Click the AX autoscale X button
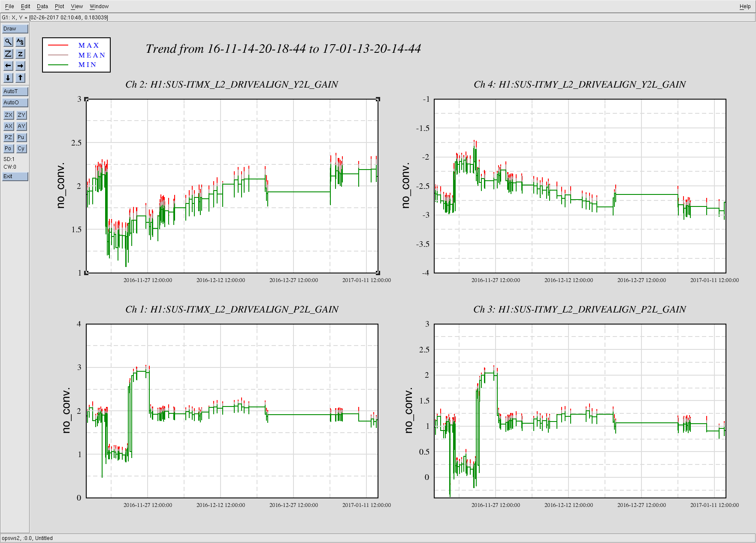756x543 pixels. pyautogui.click(x=9, y=126)
